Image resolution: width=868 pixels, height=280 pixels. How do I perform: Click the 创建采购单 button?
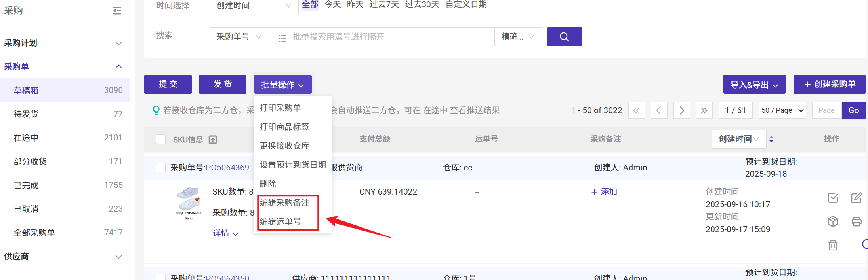pyautogui.click(x=829, y=84)
